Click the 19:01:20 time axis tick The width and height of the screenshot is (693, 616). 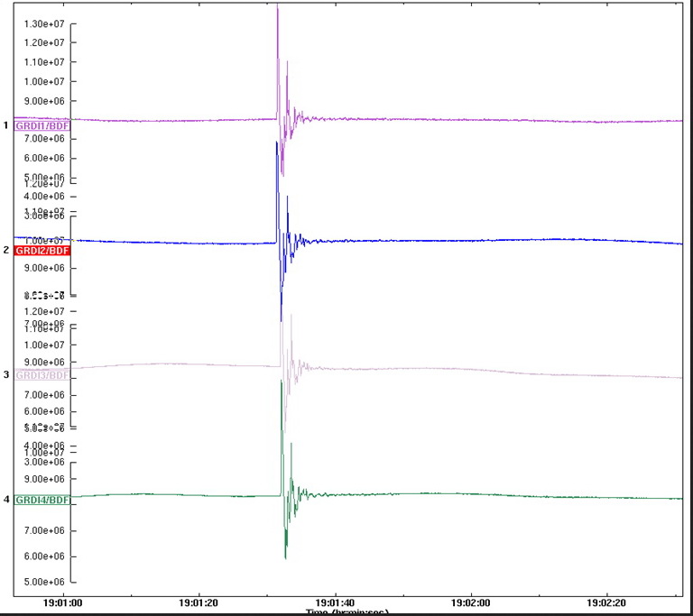[x=199, y=601]
